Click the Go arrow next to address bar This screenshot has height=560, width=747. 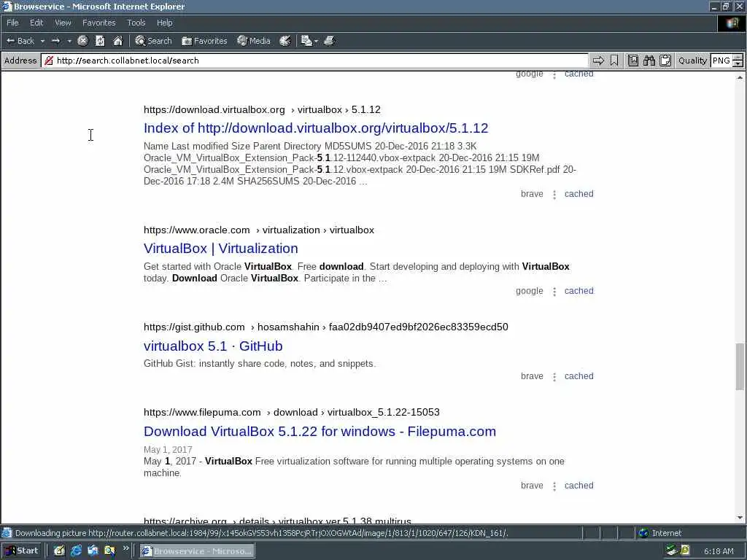598,61
